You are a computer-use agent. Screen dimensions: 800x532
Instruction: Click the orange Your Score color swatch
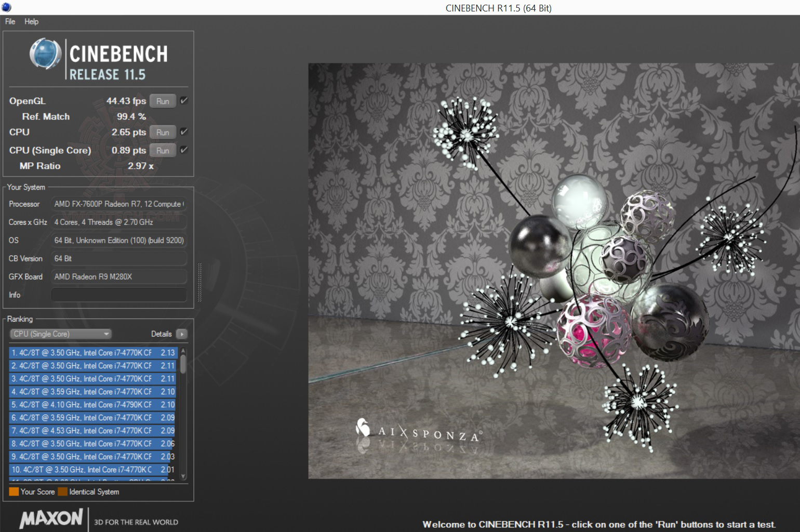click(x=14, y=491)
